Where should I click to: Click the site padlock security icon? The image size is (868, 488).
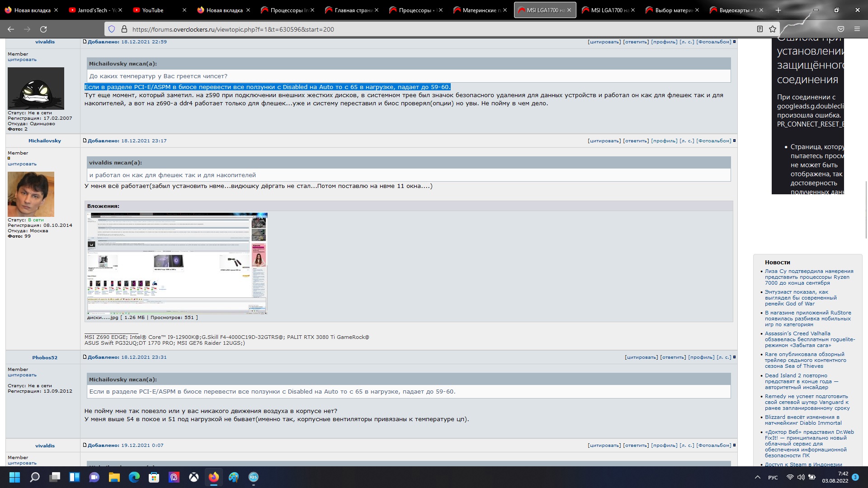(124, 29)
